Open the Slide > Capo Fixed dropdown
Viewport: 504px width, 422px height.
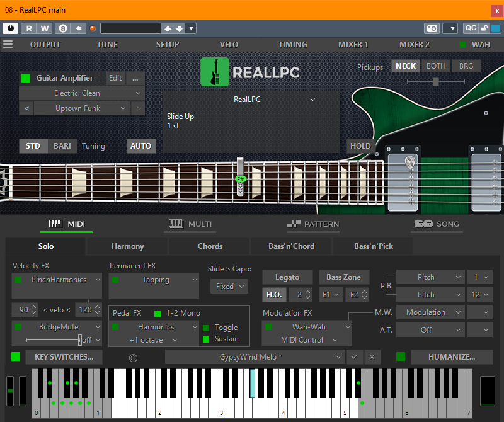(229, 287)
